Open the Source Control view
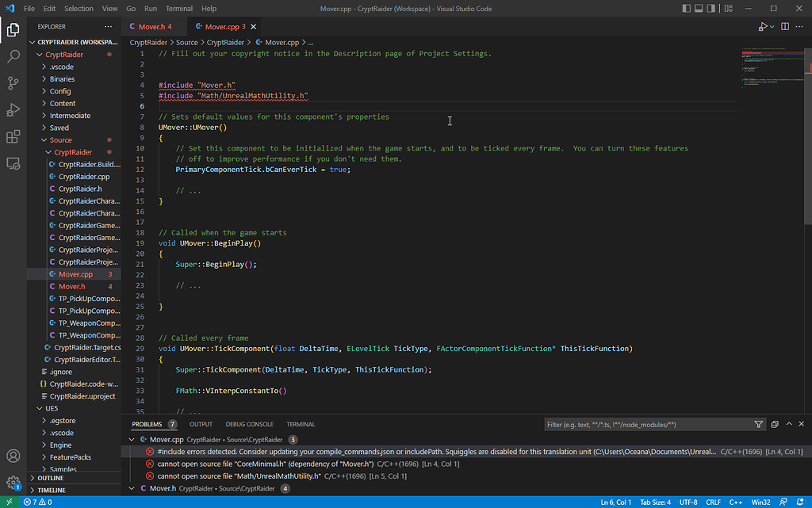The height and width of the screenshot is (508, 812). pyautogui.click(x=13, y=83)
